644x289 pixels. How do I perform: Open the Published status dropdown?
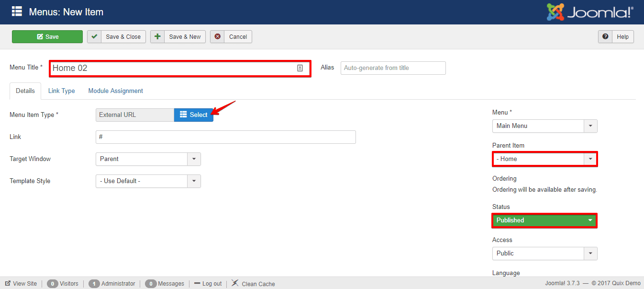590,220
